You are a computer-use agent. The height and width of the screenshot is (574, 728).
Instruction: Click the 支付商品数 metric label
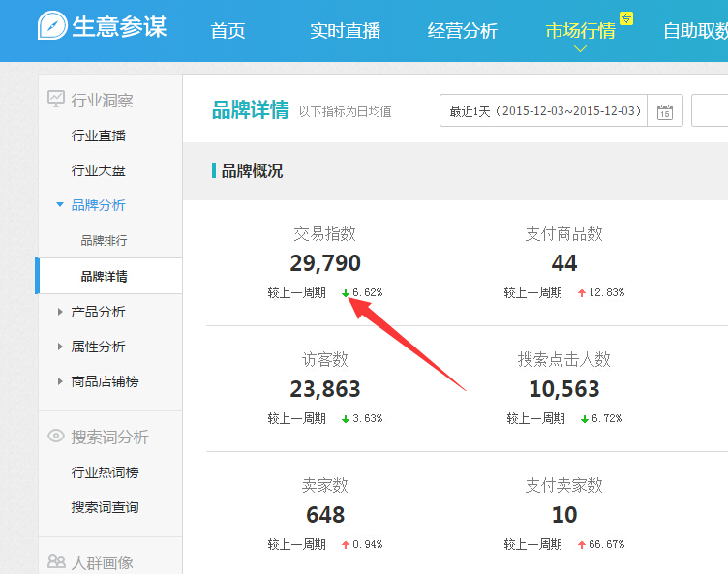pyautogui.click(x=564, y=233)
